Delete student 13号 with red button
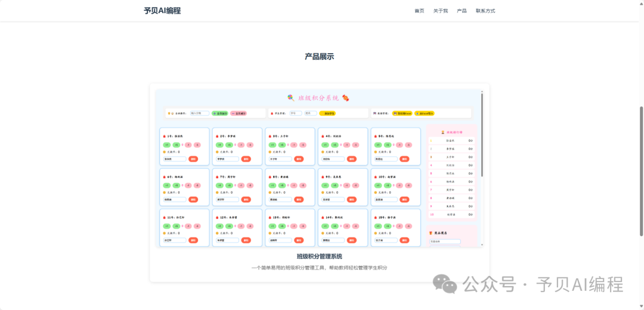 click(x=299, y=240)
